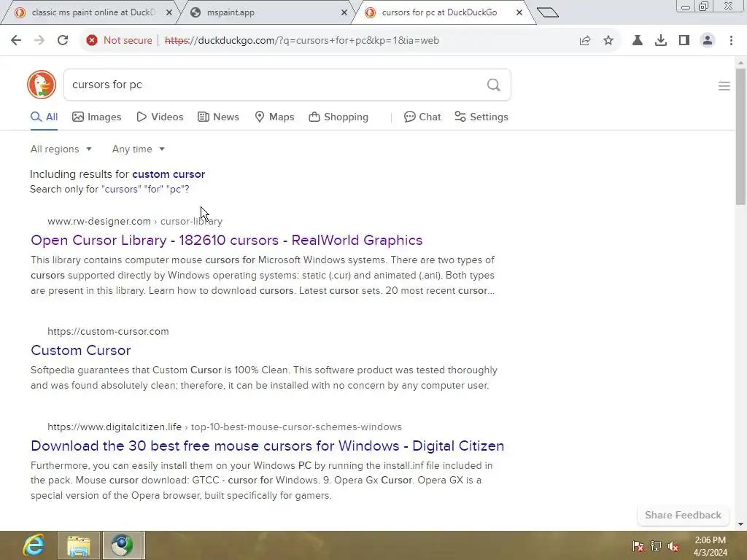Open the Open Cursor Library result

pos(227,240)
